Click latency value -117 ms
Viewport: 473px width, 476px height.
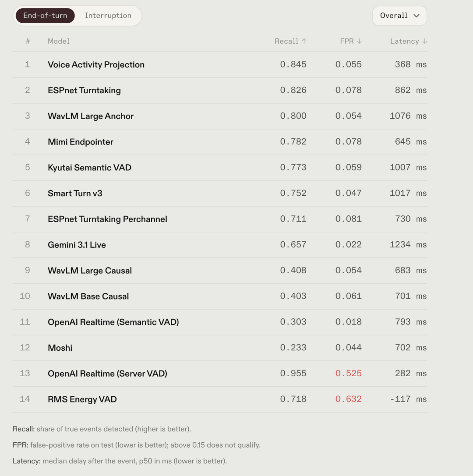click(408, 399)
